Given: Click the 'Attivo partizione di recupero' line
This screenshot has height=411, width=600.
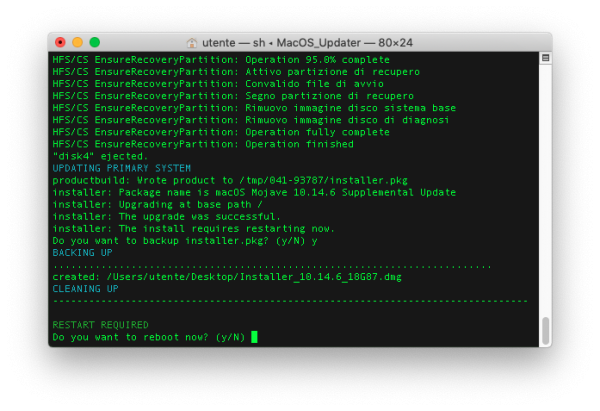Looking at the screenshot, I should coord(236,72).
